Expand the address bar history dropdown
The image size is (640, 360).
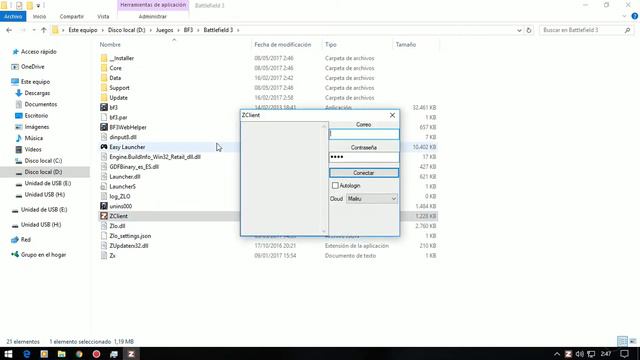519,30
